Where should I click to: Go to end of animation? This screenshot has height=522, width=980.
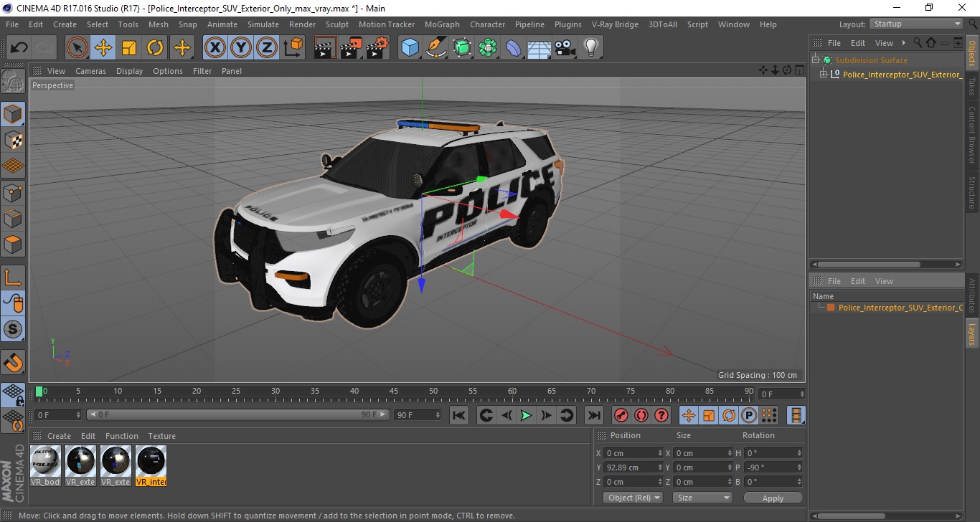pos(594,415)
